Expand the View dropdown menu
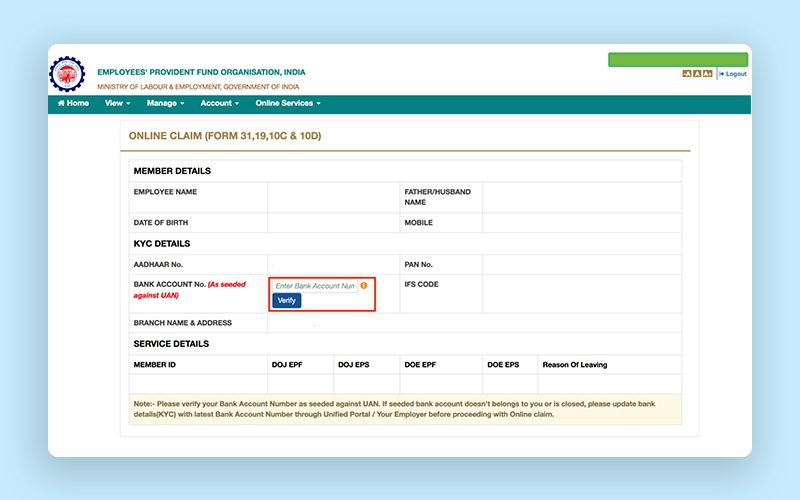 (x=117, y=103)
